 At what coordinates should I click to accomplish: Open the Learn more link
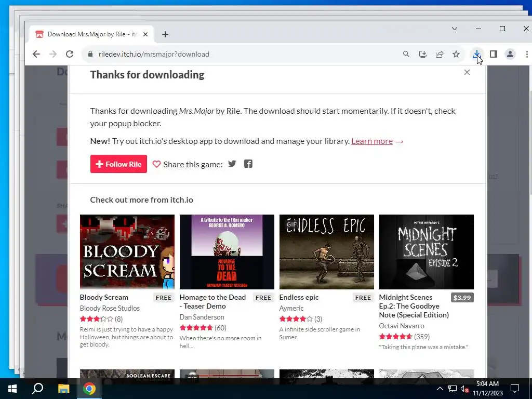click(x=372, y=141)
